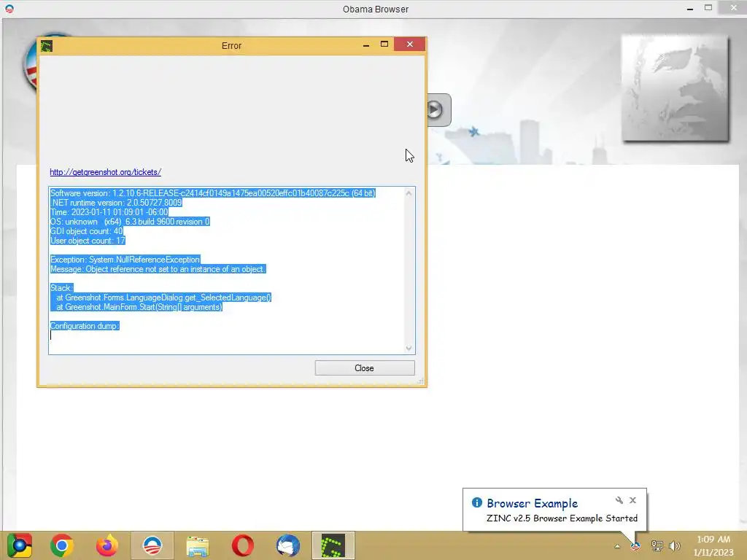Viewport: 747px width, 560px height.
Task: Maximize the Obama Browser window
Action: [708, 7]
